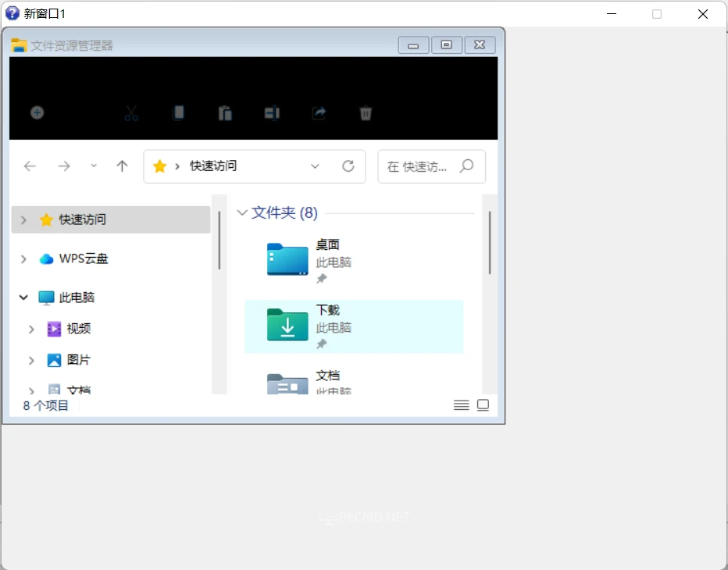Screen dimensions: 728x570
Task: Click the New (plus) toolbar icon
Action: pos(37,112)
